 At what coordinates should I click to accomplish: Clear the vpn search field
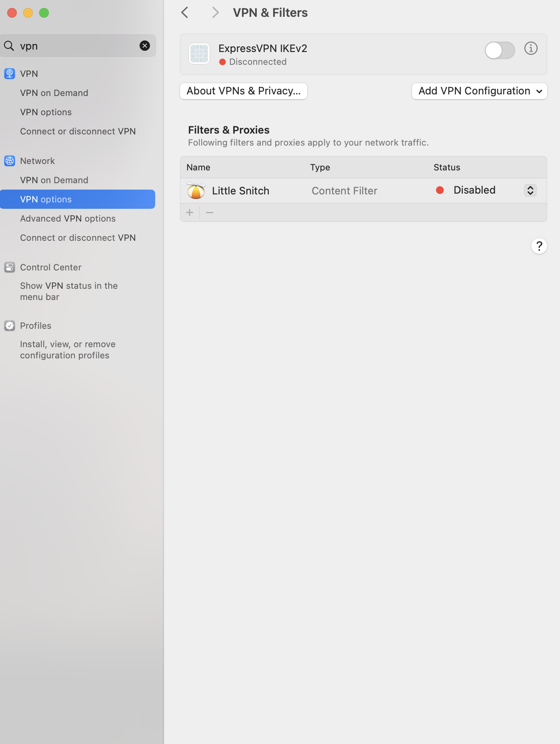click(x=145, y=46)
